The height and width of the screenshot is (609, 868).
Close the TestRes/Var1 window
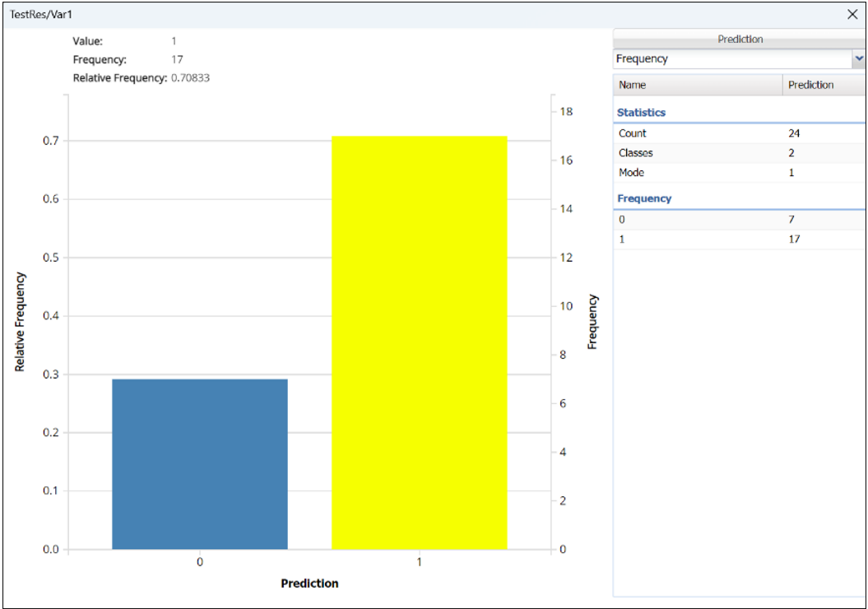coord(852,14)
